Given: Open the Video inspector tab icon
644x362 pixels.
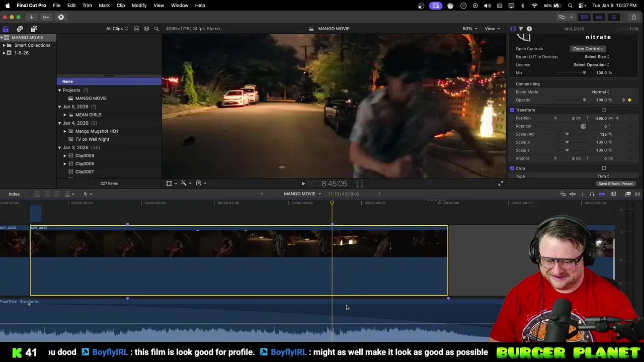Looking at the screenshot, I should coord(513,29).
